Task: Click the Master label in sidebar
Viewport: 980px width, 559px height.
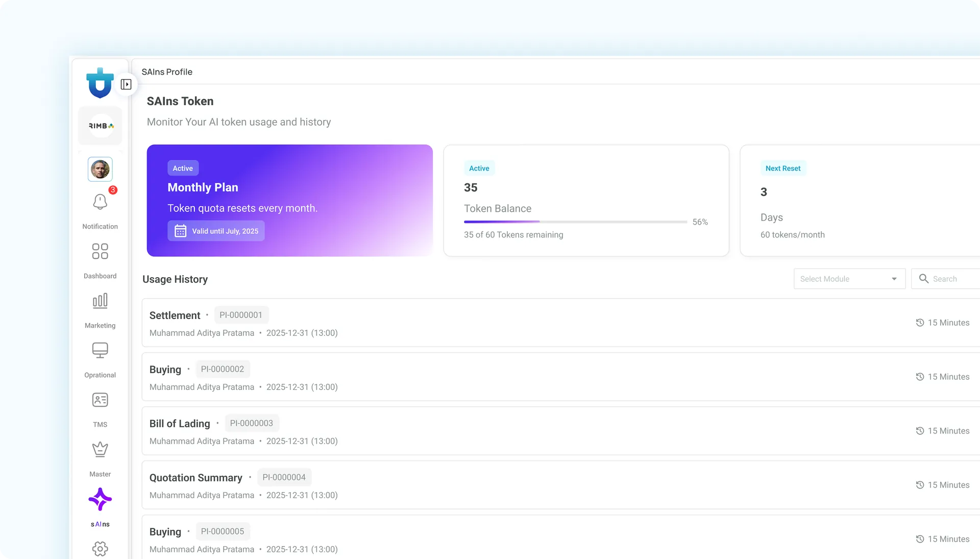Action: point(100,474)
